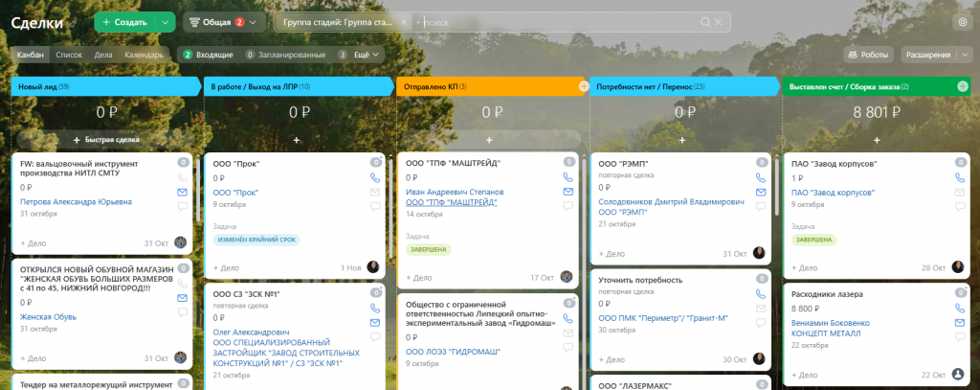Open ООО ЛОЭЗ "ГИДРОМАШ" company link
This screenshot has width=980, height=390.
453,352
